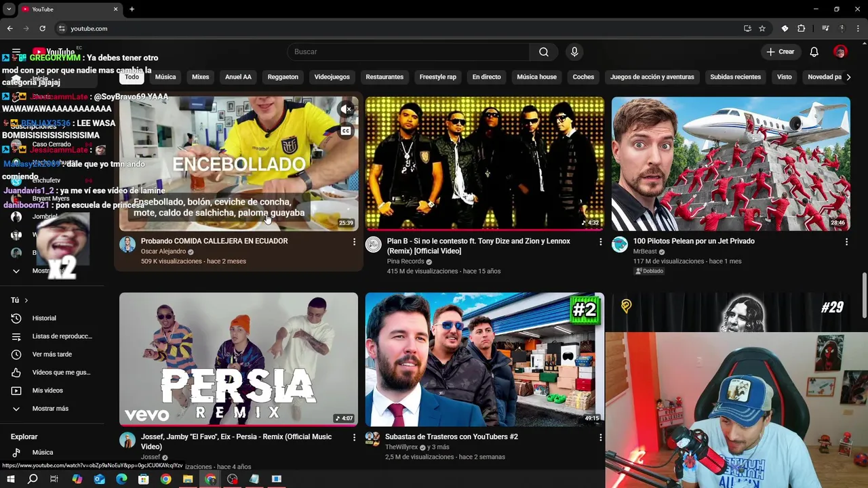Viewport: 868px width, 488px height.
Task: Click MrBeast channel avatar
Action: [x=620, y=245]
